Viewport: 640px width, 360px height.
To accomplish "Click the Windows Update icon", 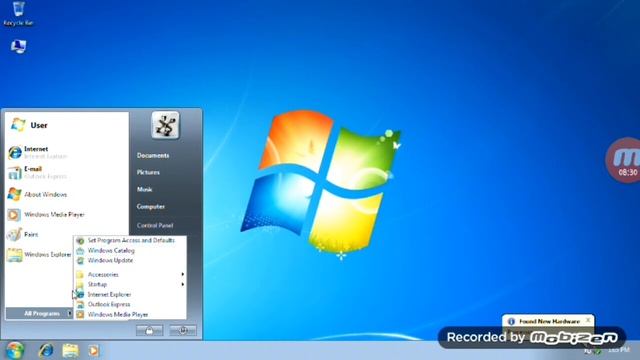I will [80, 260].
